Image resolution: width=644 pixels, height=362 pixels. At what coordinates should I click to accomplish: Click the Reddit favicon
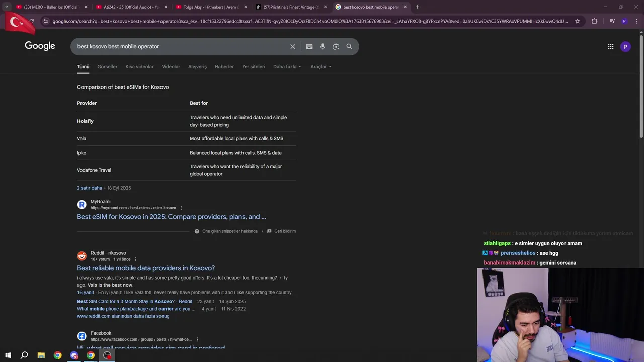pyautogui.click(x=82, y=256)
